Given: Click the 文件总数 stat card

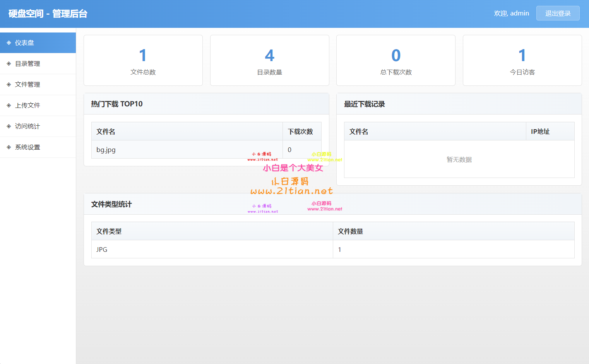Looking at the screenshot, I should point(143,60).
